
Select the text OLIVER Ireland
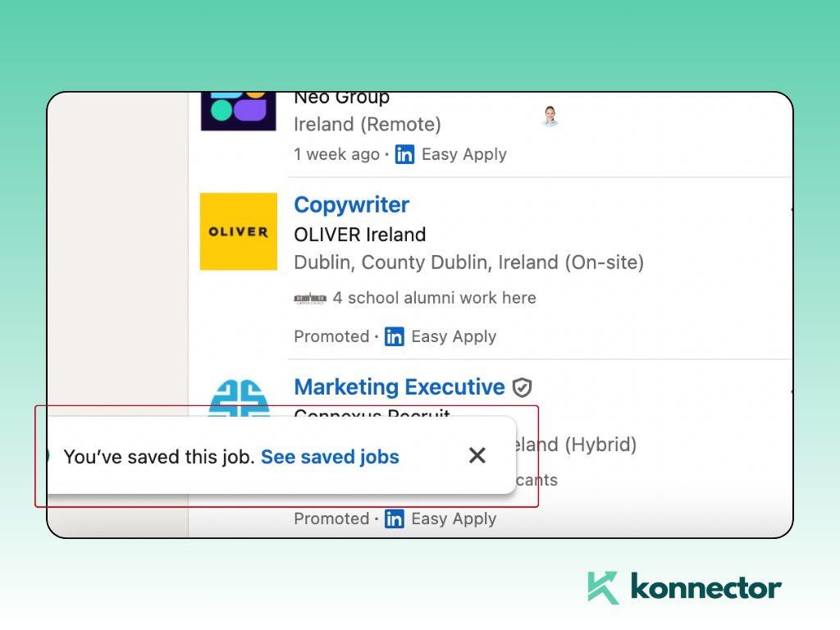click(360, 235)
